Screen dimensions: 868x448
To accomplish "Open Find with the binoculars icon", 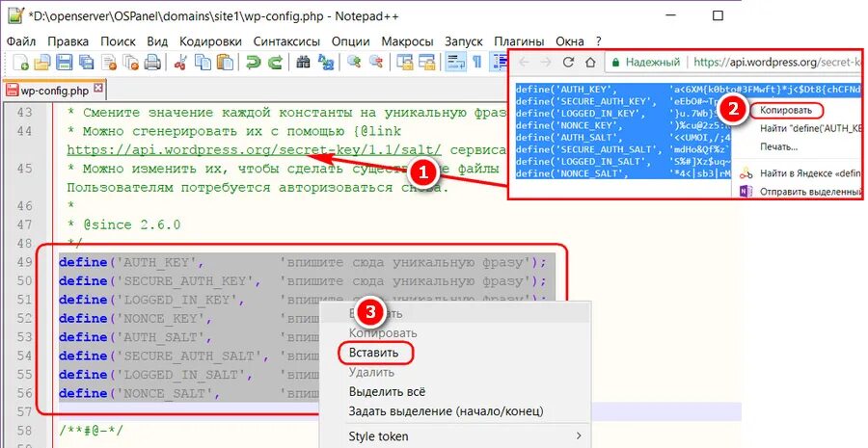I will 303,62.
